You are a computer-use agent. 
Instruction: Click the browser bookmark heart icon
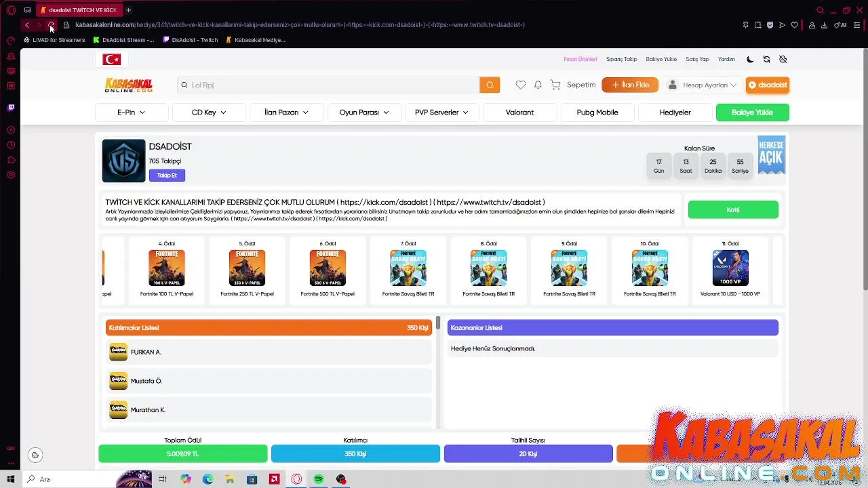pos(794,25)
